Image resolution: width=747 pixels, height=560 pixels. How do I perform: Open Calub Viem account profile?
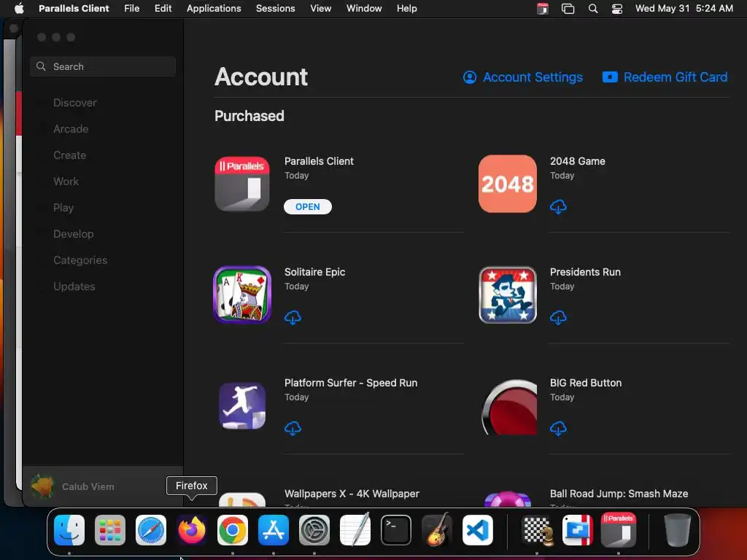pos(103,486)
